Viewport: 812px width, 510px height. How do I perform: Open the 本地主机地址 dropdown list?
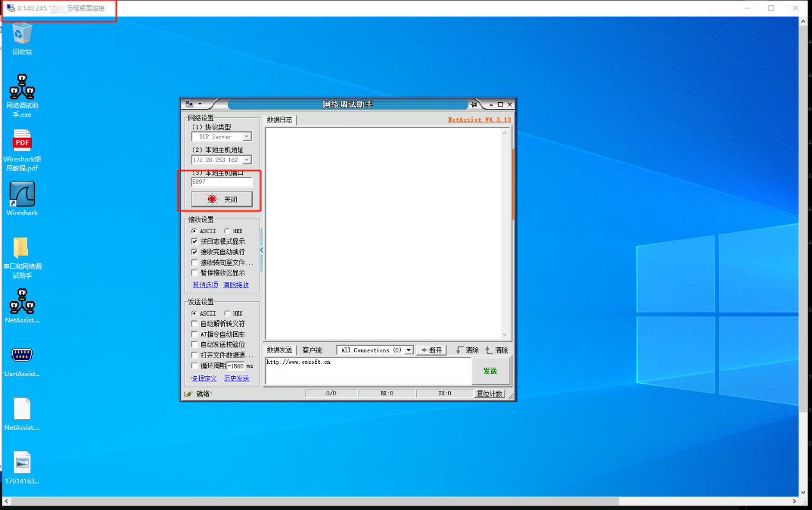(247, 160)
